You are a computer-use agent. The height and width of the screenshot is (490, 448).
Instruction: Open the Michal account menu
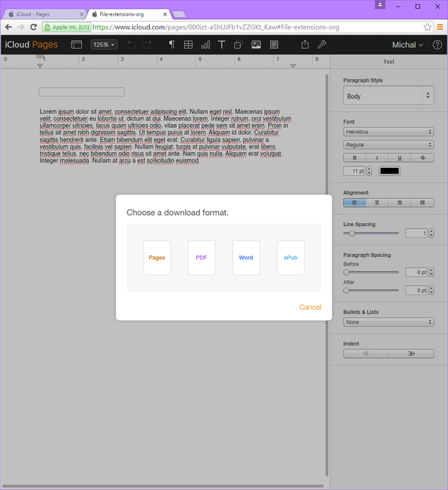(407, 44)
